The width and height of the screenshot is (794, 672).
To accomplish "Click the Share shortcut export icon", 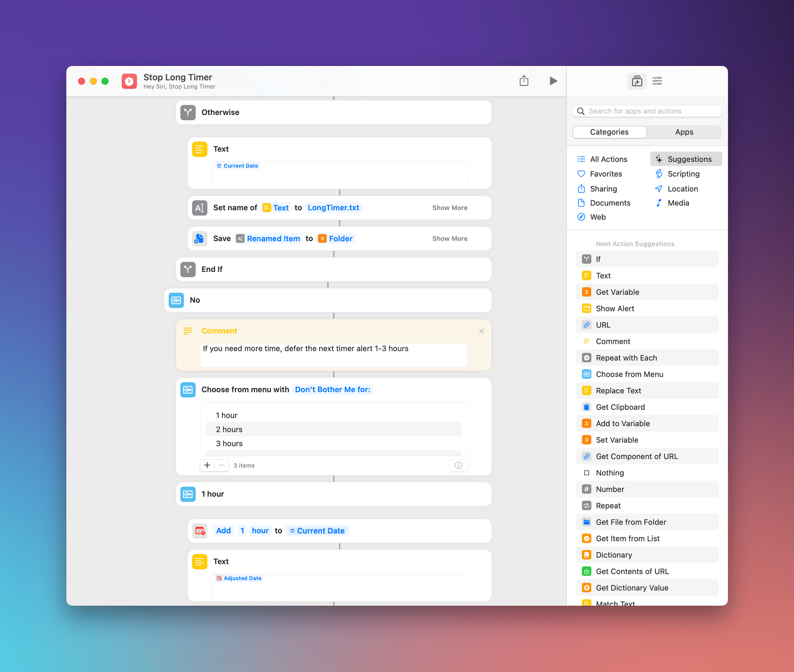I will point(524,81).
